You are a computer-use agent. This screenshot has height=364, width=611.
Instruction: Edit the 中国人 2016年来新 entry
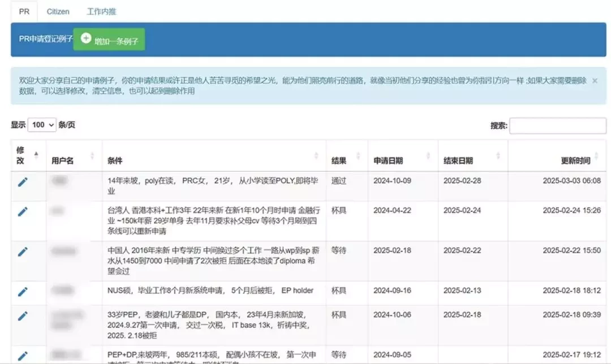(x=23, y=252)
